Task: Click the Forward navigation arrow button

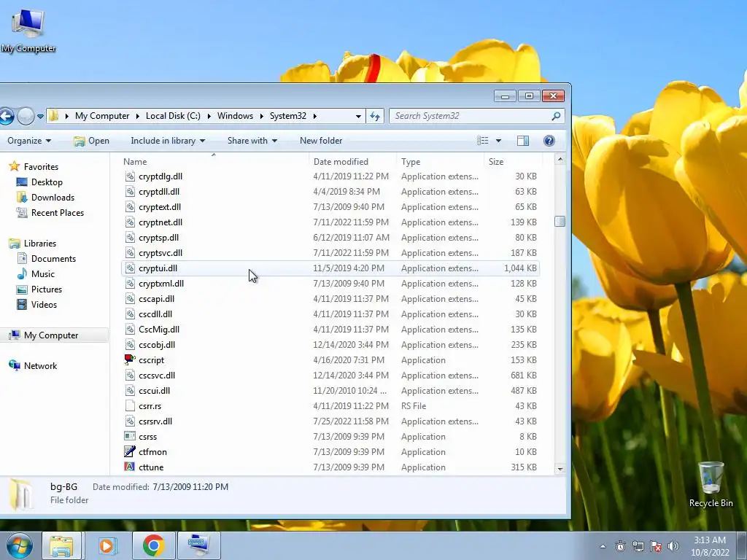Action: tap(26, 116)
